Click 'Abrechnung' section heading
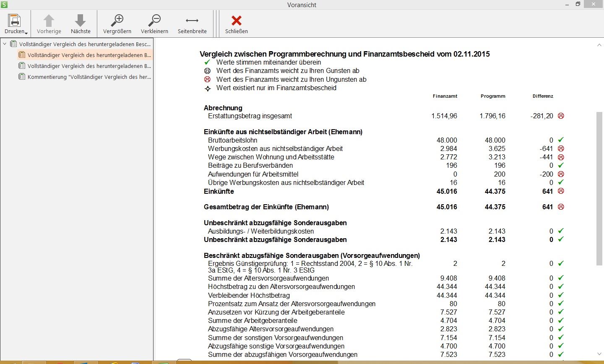Screen dimensions: 604x364 223,108
